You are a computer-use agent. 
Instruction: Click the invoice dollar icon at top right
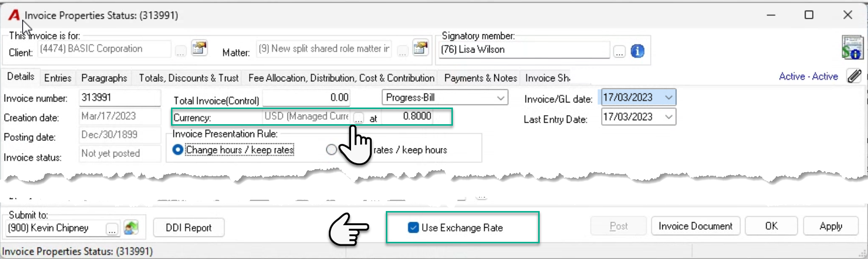tap(852, 47)
